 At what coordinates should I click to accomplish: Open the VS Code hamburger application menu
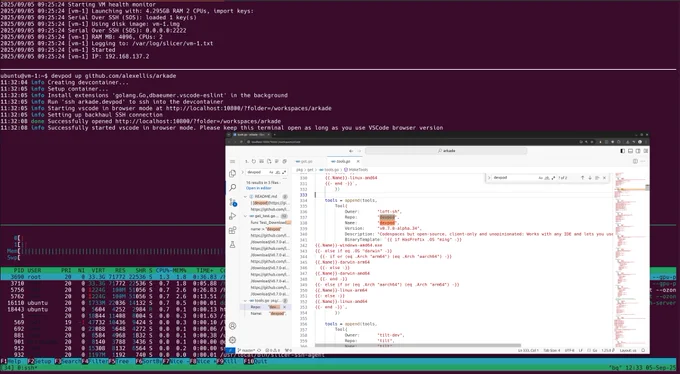232,161
